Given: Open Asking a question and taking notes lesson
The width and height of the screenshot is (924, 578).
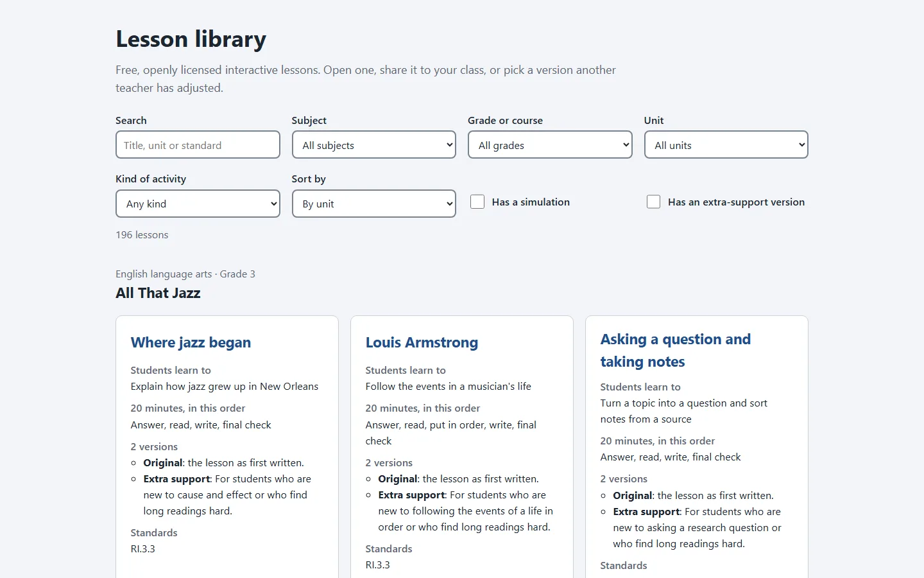Looking at the screenshot, I should tap(676, 350).
